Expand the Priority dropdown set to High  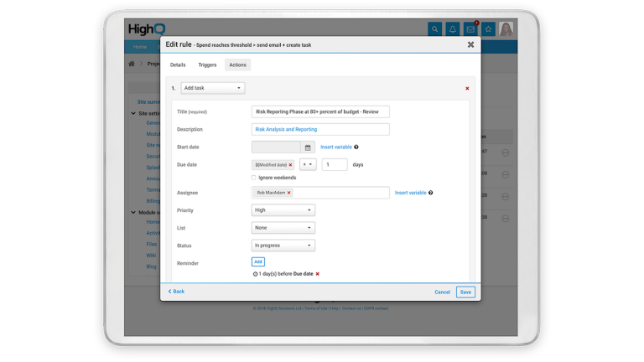[x=283, y=210]
